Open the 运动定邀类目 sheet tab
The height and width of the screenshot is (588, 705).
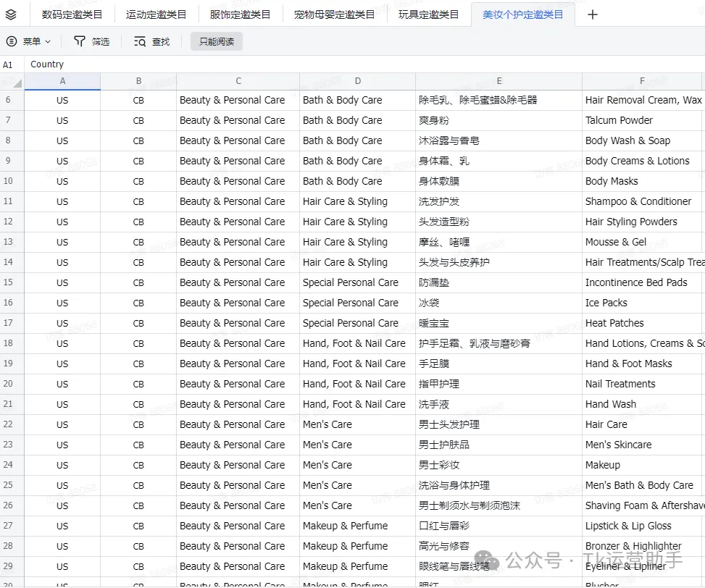tap(156, 14)
